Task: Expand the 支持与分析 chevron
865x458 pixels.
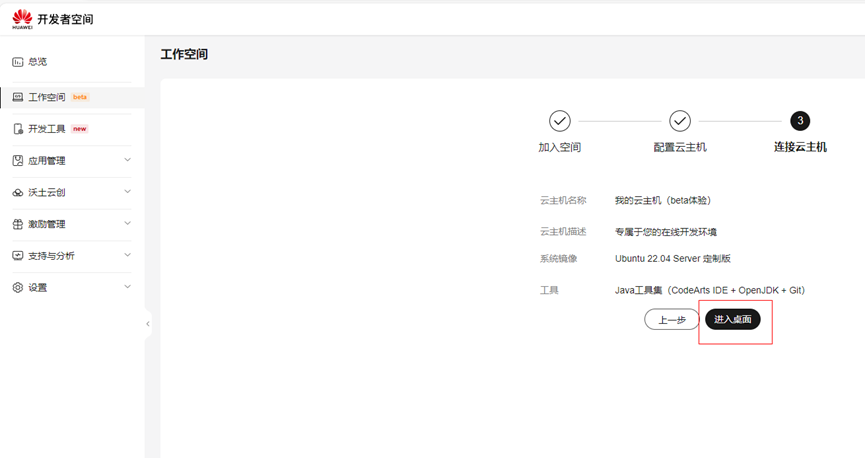Action: (127, 255)
